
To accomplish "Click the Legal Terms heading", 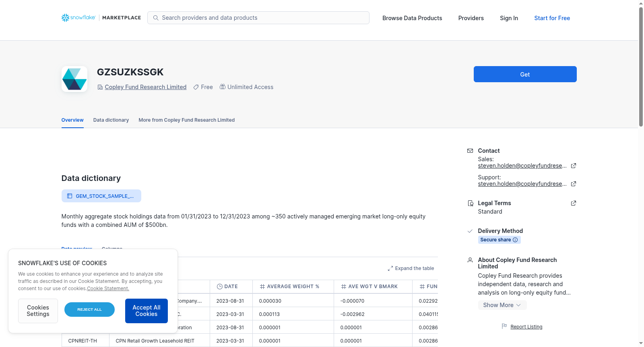I will [x=494, y=203].
